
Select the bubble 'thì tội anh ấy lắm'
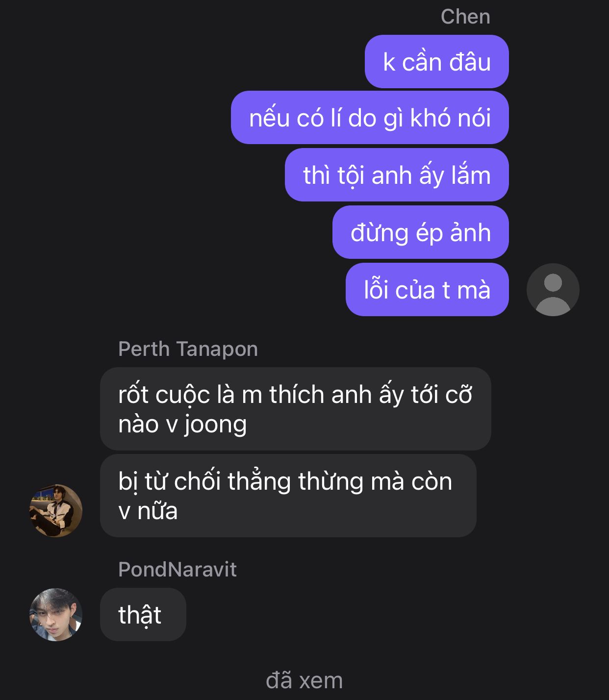397,175
